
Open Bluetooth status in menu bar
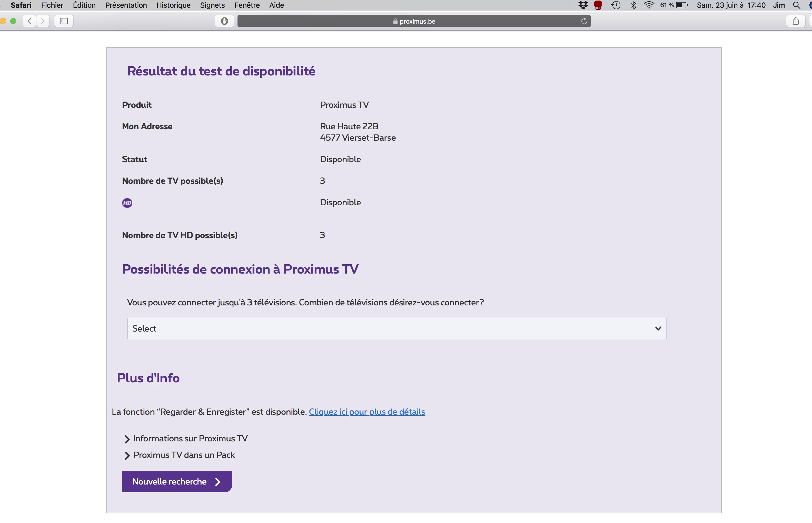(633, 5)
